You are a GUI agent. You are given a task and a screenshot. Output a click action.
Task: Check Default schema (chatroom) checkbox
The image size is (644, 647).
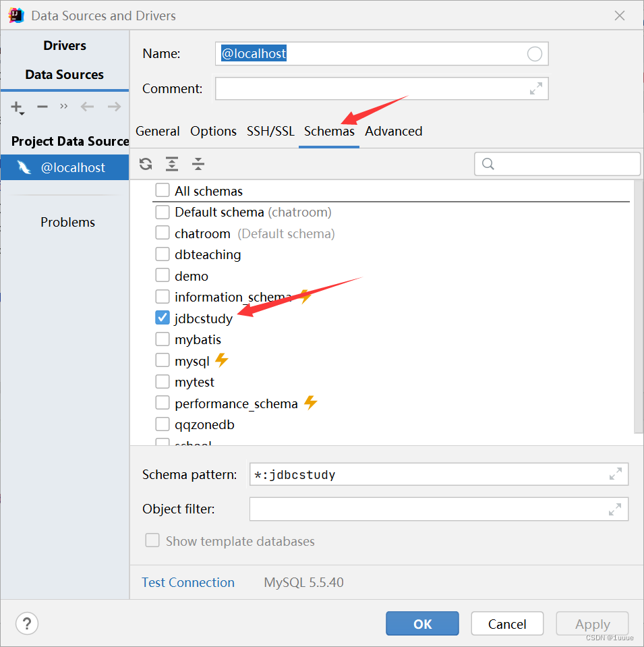(162, 212)
